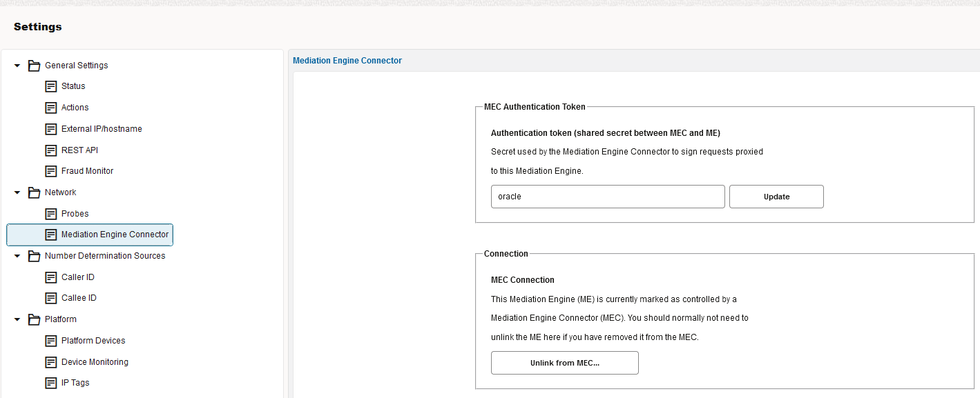This screenshot has height=398, width=980.
Task: Click the Platform Devices page icon
Action: click(x=50, y=341)
